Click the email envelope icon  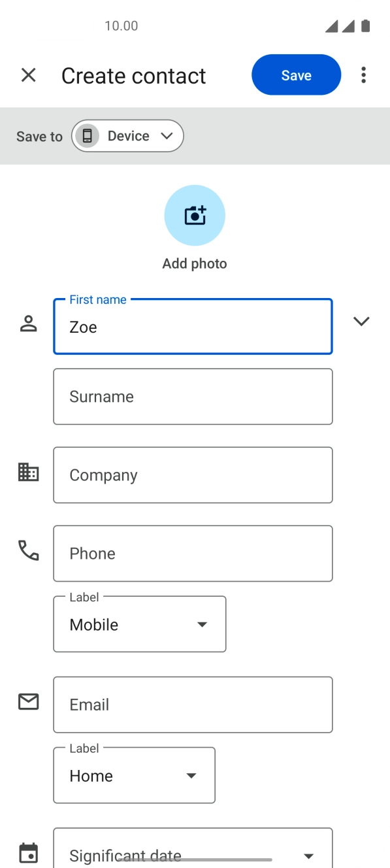29,701
